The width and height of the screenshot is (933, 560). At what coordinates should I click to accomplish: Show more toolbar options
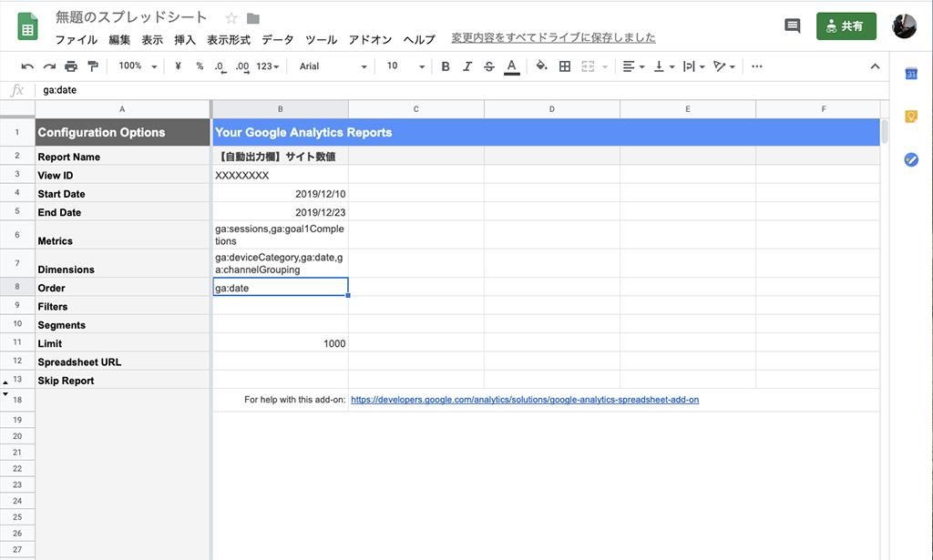tap(757, 66)
